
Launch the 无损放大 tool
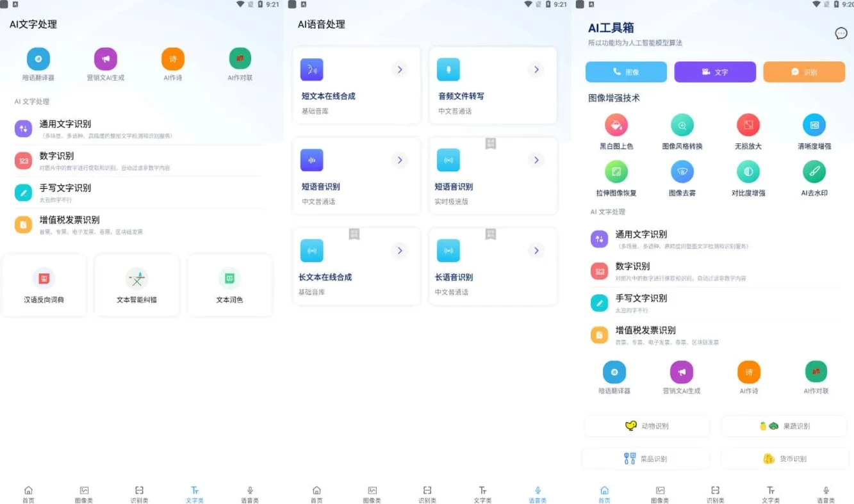748,126
